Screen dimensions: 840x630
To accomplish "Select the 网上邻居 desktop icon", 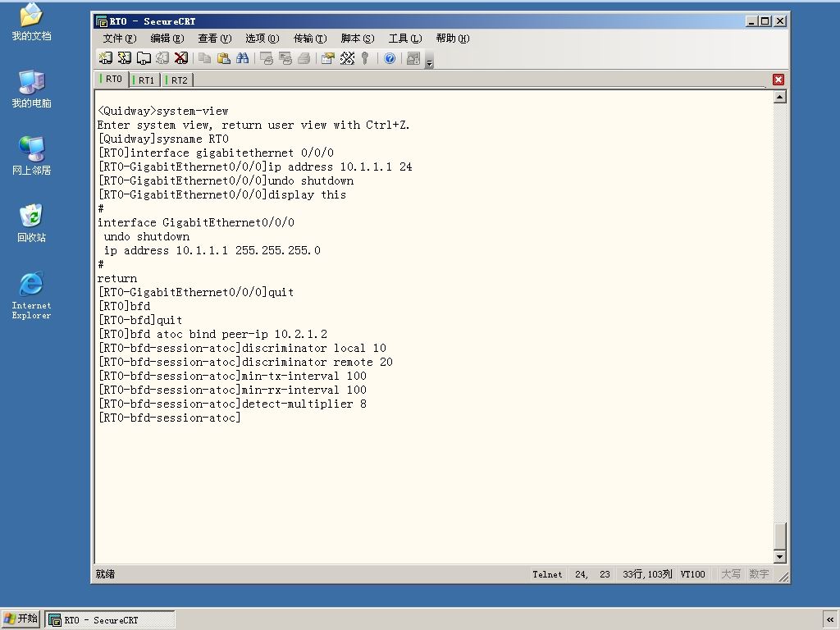I will click(x=31, y=156).
